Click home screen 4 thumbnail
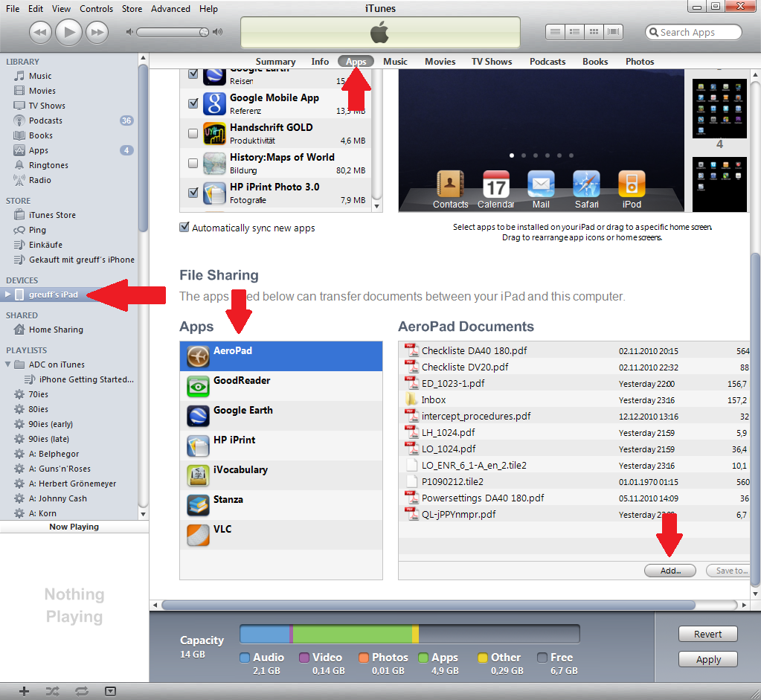 coord(719,109)
